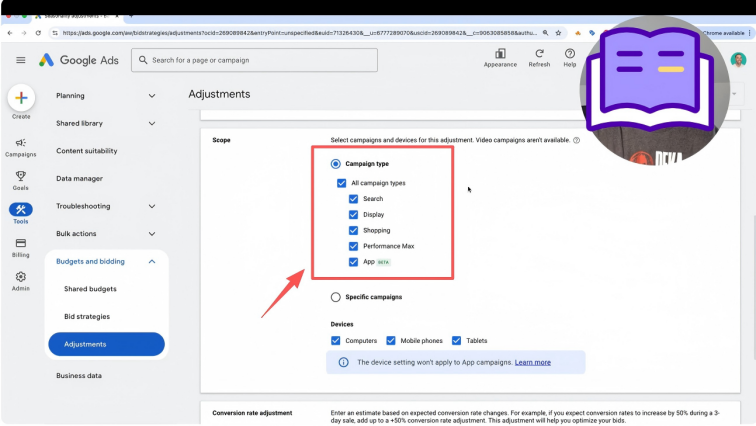This screenshot has height=426, width=756.
Task: Open the account profile avatar
Action: [x=738, y=60]
